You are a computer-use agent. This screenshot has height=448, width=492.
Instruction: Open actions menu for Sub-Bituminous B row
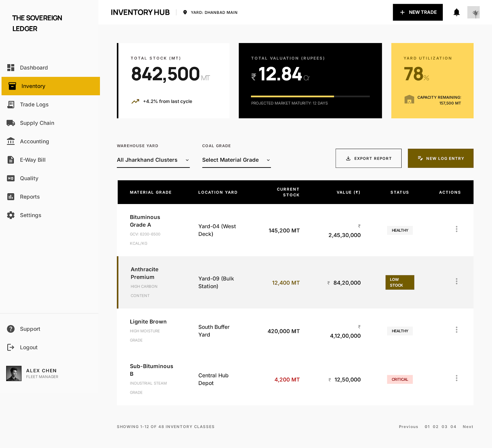click(x=456, y=378)
